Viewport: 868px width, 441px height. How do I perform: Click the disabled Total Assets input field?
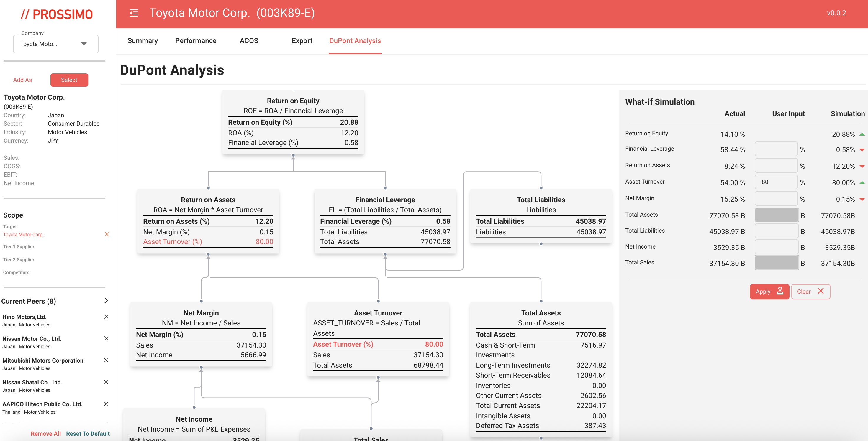tap(776, 215)
